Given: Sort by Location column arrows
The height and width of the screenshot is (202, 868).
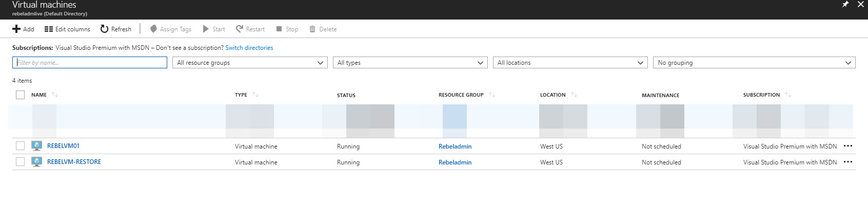Looking at the screenshot, I should click(x=574, y=95).
